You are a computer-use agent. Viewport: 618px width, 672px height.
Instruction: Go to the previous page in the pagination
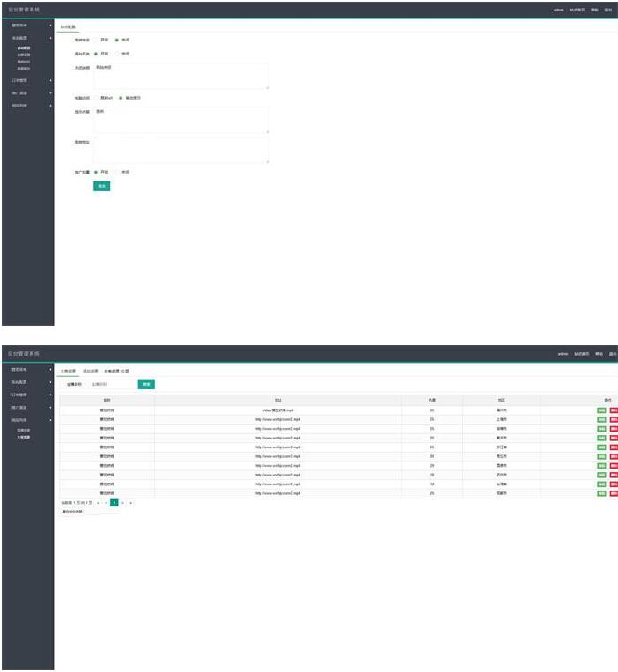point(107,503)
